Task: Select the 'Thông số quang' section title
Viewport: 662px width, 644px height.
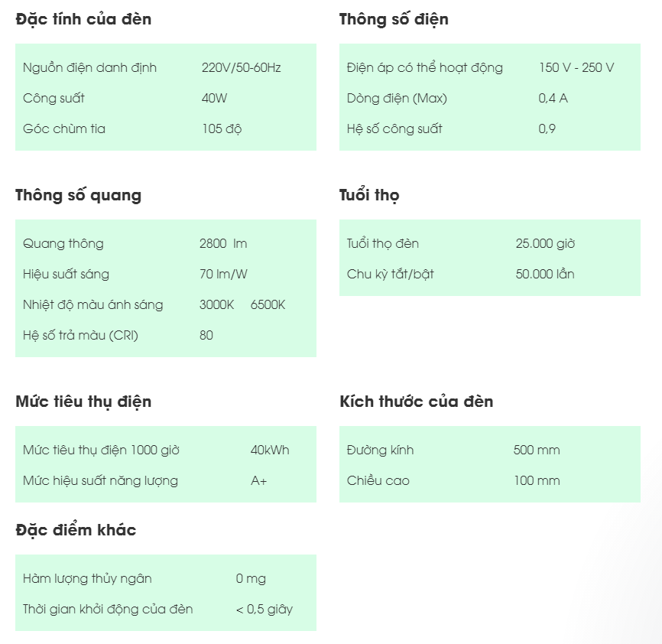Action: click(78, 195)
